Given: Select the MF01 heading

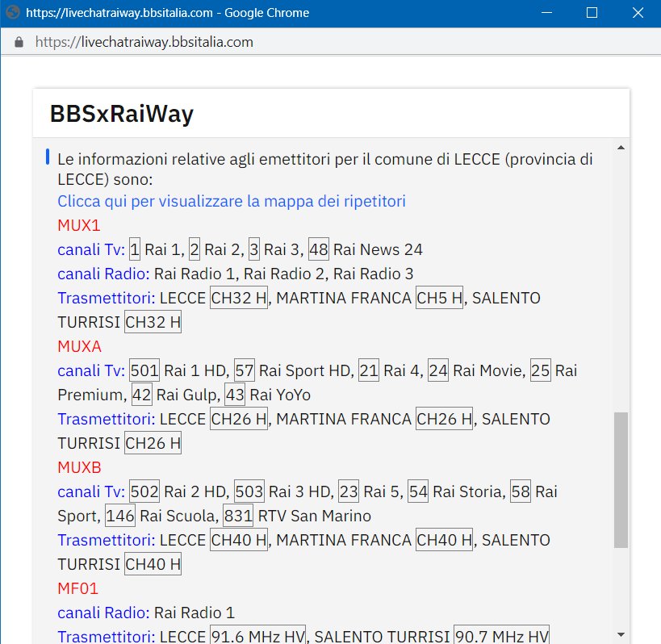Looking at the screenshot, I should [77, 588].
